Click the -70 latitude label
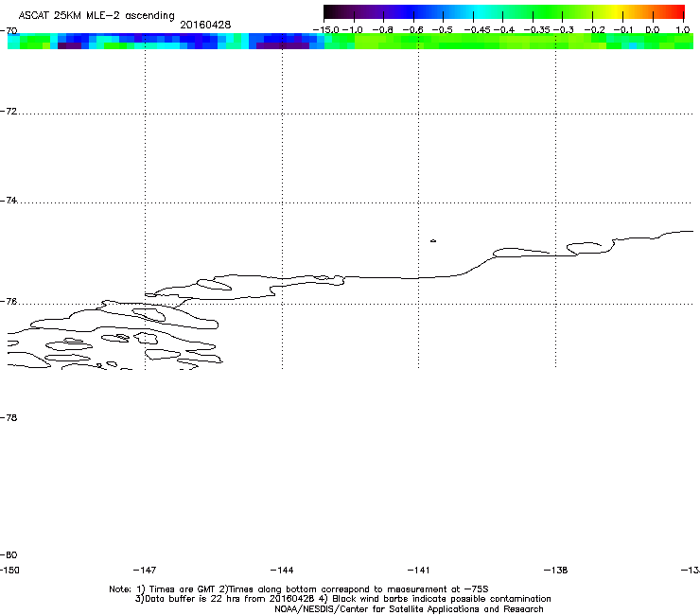 (x=9, y=31)
